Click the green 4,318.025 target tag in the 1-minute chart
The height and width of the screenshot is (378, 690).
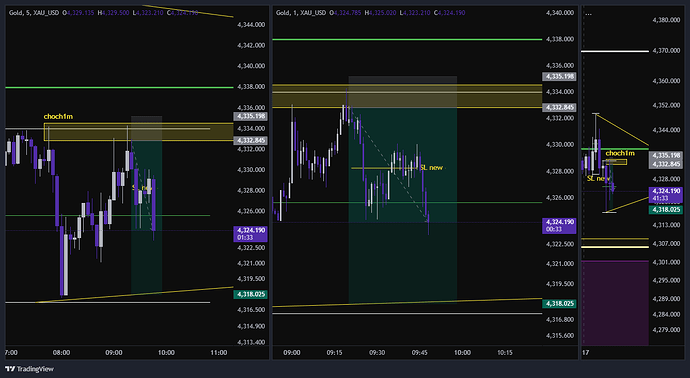[x=559, y=304]
